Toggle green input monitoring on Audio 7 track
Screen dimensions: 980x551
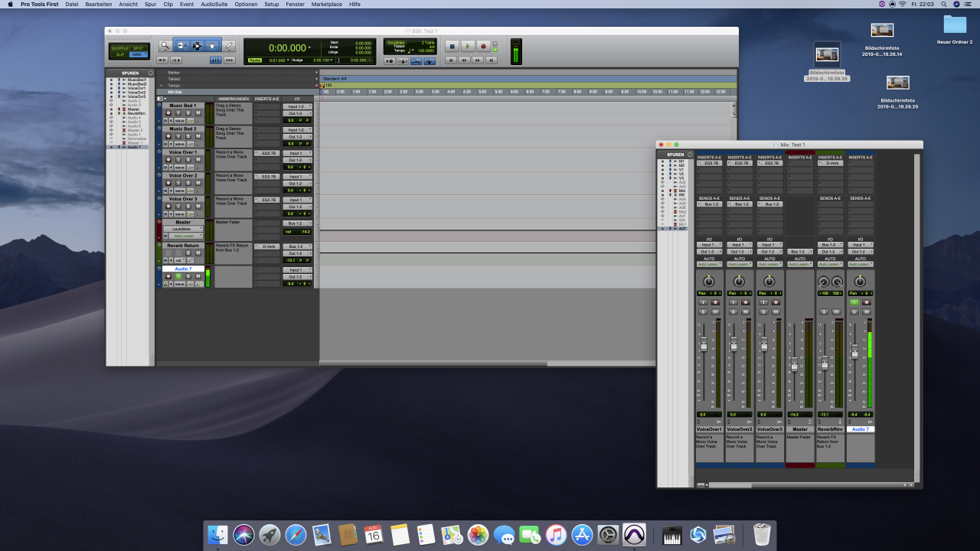pos(178,276)
